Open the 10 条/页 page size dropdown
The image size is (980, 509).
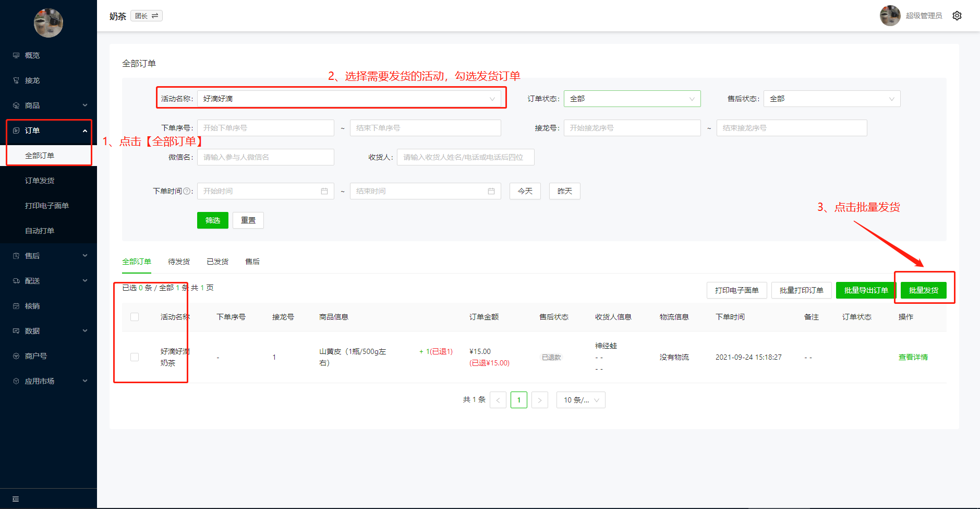pyautogui.click(x=581, y=400)
